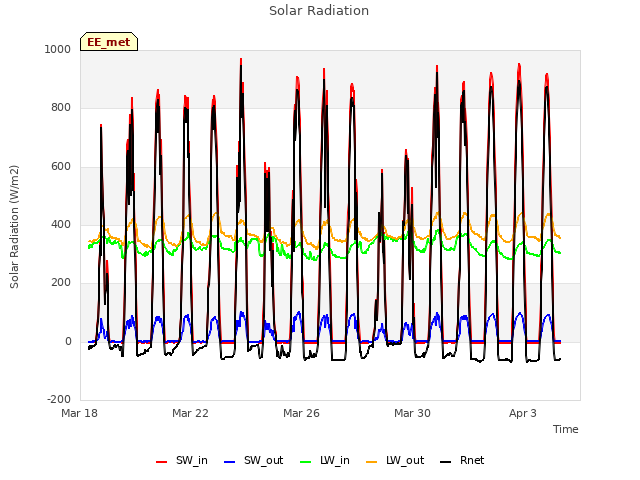
Task: Toggle the LW_out legend entry
Action: [x=395, y=460]
